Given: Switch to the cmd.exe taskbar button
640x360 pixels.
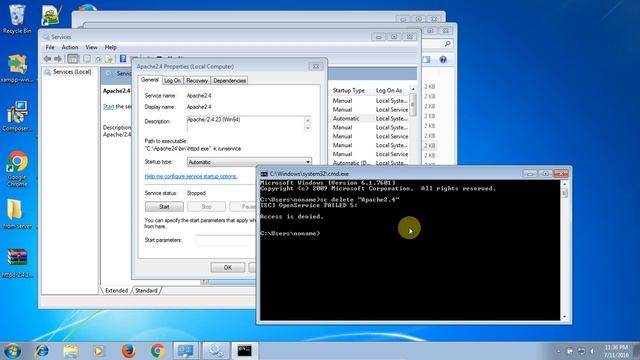Looking at the screenshot, I should (245, 351).
